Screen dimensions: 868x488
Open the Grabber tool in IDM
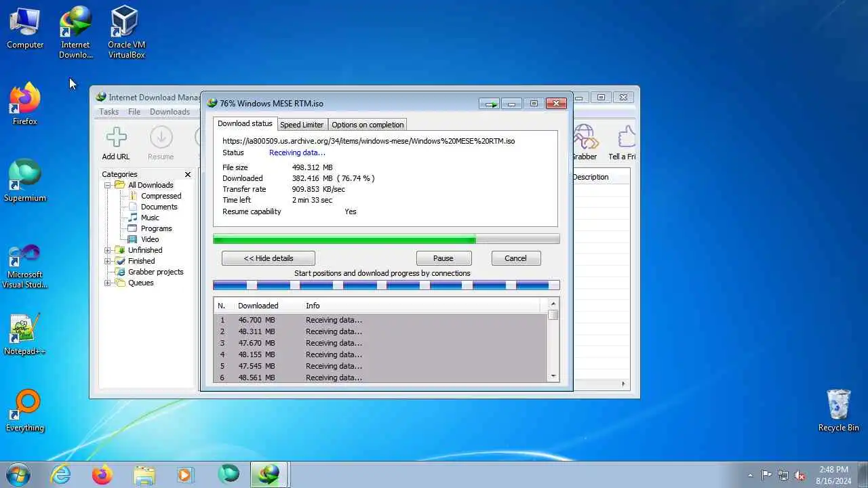tap(585, 138)
